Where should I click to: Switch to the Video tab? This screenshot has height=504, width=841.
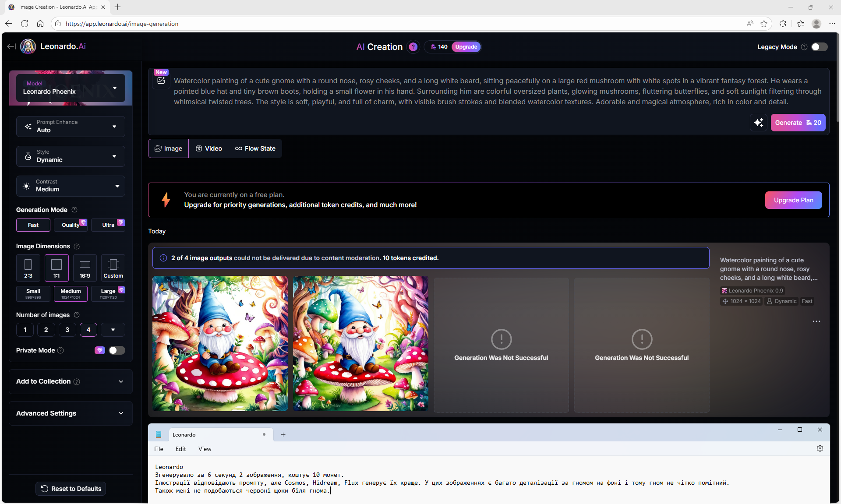click(x=209, y=148)
